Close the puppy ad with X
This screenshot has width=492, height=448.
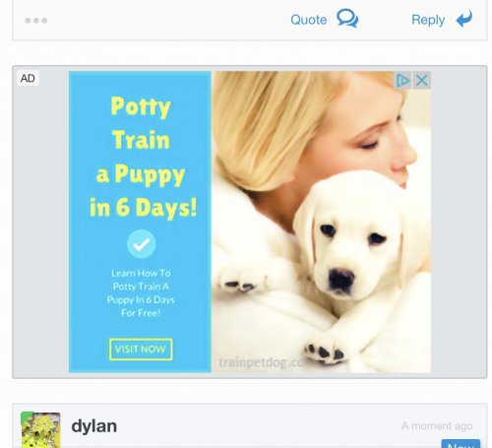point(422,80)
